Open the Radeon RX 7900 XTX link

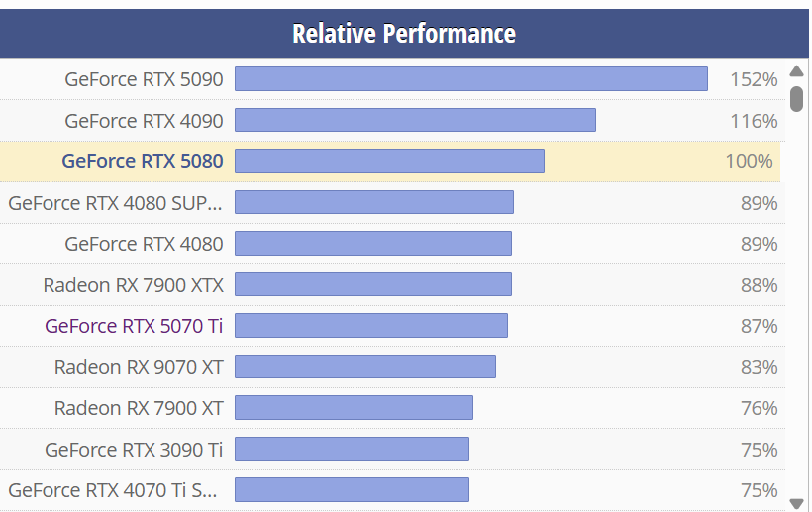pyautogui.click(x=134, y=285)
